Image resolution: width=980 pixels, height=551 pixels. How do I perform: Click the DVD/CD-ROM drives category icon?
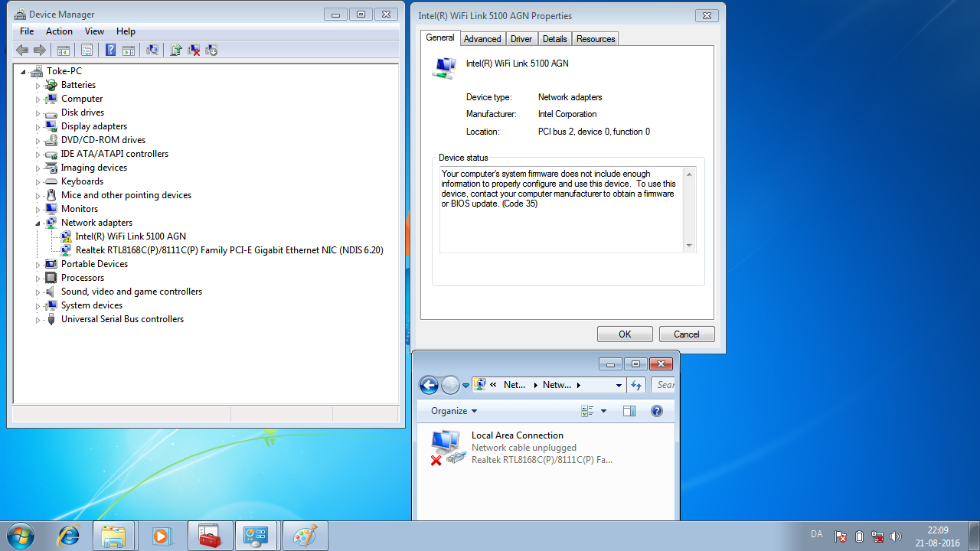tap(51, 140)
